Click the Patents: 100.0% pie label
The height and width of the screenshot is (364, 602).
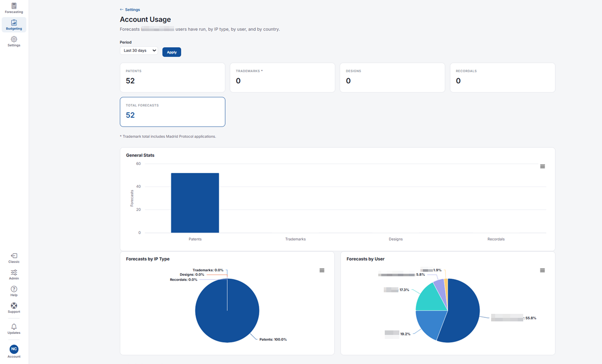coord(273,339)
